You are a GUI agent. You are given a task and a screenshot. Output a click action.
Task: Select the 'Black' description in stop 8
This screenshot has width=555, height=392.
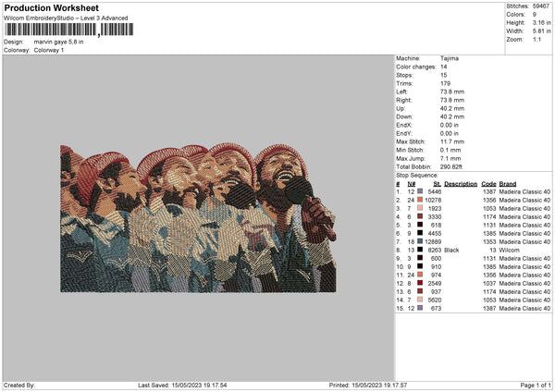pos(451,251)
